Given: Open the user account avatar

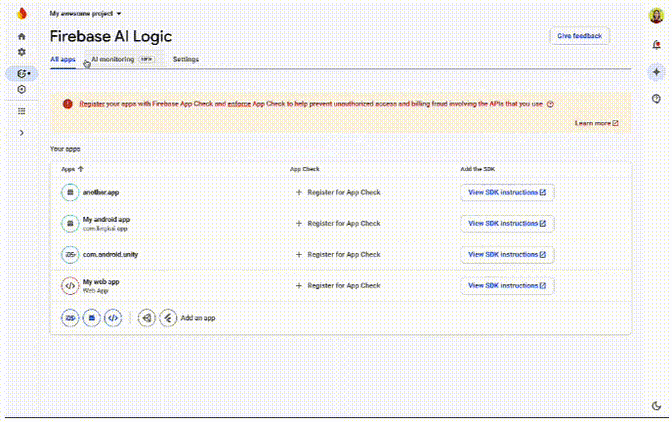Looking at the screenshot, I should click(656, 16).
